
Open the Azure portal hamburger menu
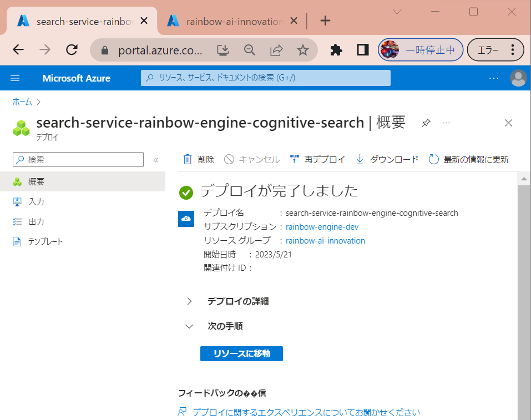point(15,78)
